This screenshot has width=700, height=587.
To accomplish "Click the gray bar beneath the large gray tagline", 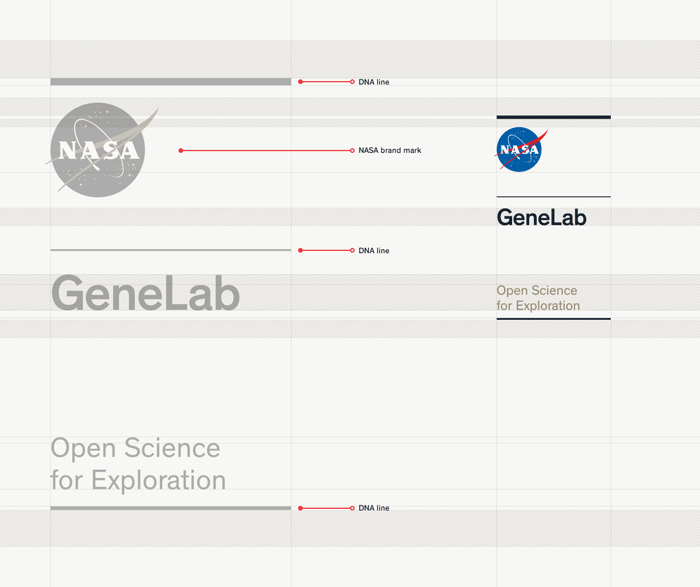I will 170,508.
